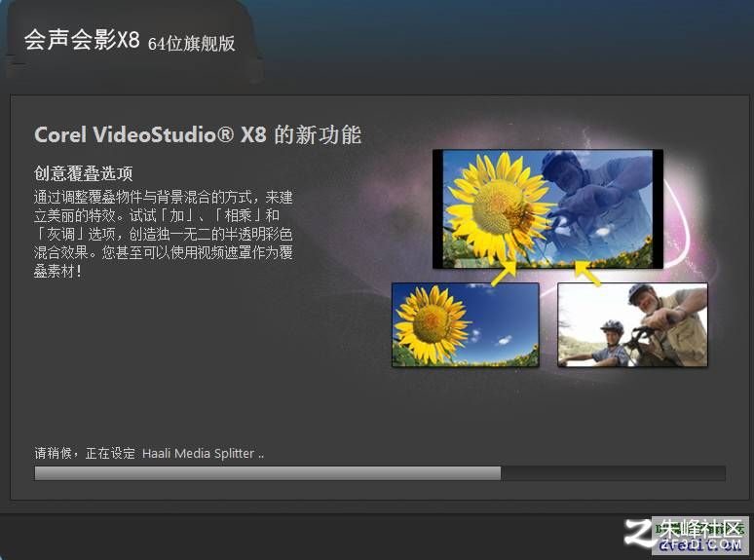Click the installation progress bar
This screenshot has width=754, height=560.
point(380,473)
